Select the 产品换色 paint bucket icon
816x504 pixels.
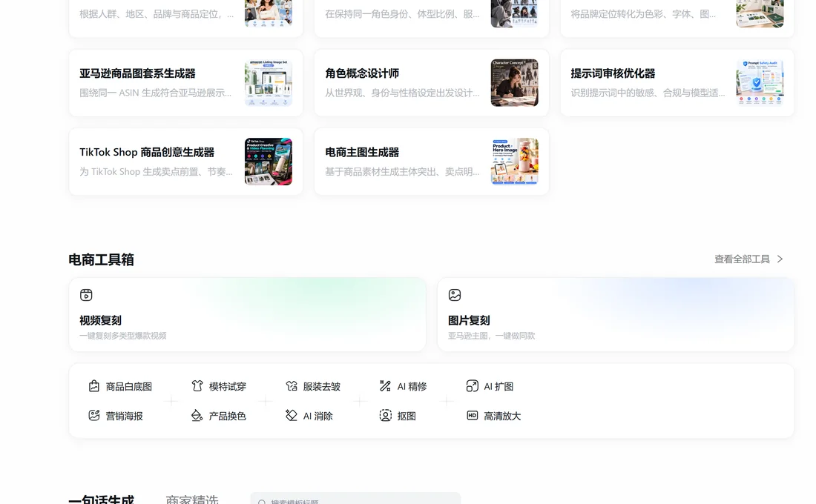point(197,416)
